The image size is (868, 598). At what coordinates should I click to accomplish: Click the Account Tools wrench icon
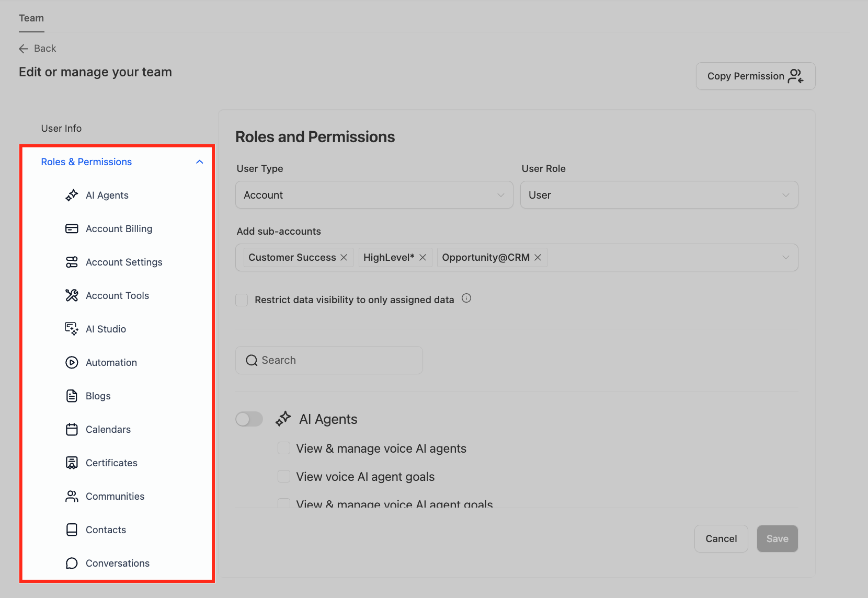[72, 295]
